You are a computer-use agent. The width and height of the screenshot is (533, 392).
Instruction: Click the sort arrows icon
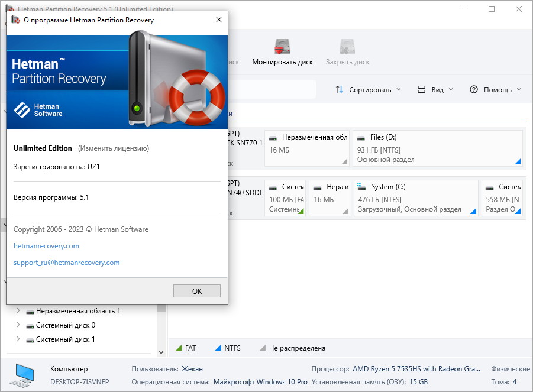(x=339, y=89)
